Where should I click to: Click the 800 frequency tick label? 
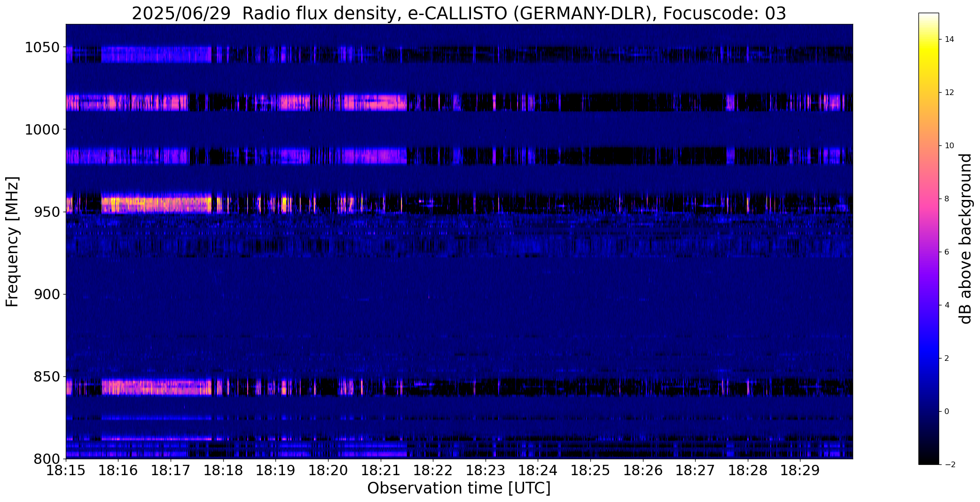click(x=47, y=459)
